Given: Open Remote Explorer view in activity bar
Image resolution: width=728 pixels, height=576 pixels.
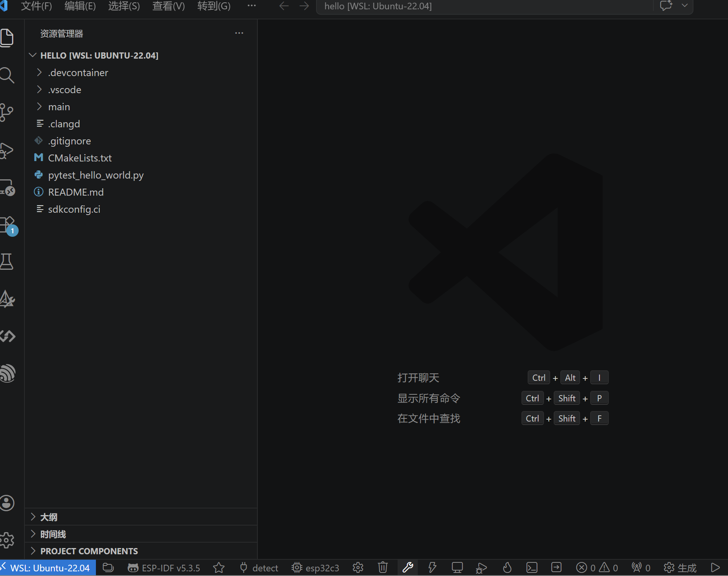Looking at the screenshot, I should 8,187.
